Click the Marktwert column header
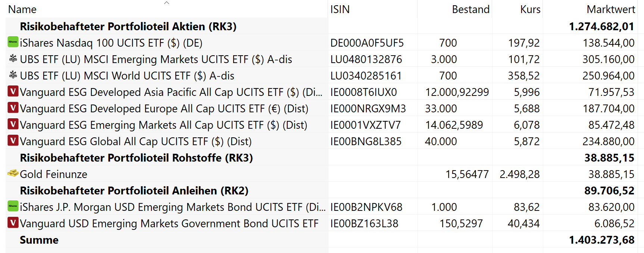The image size is (644, 253). pos(610,9)
